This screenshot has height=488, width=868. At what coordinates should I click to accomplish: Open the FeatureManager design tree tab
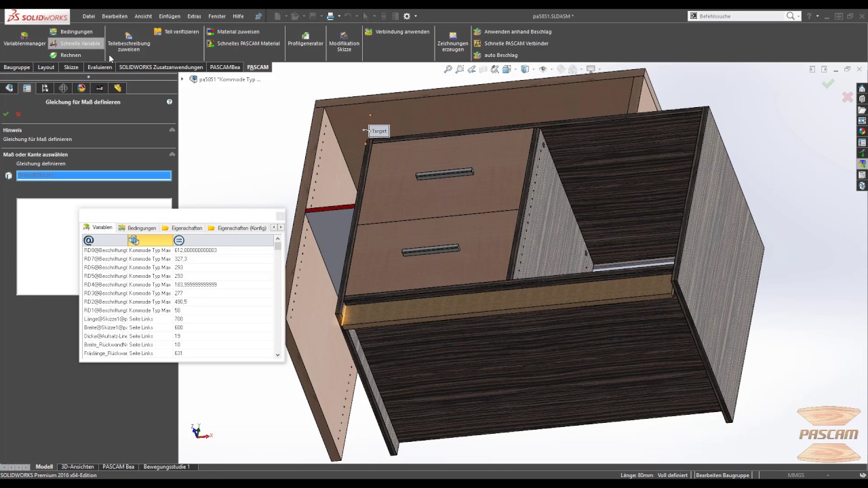pyautogui.click(x=9, y=88)
